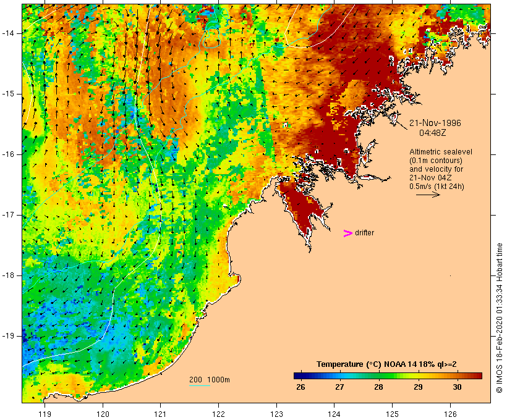Click the longitude label '122'

(x=219, y=414)
